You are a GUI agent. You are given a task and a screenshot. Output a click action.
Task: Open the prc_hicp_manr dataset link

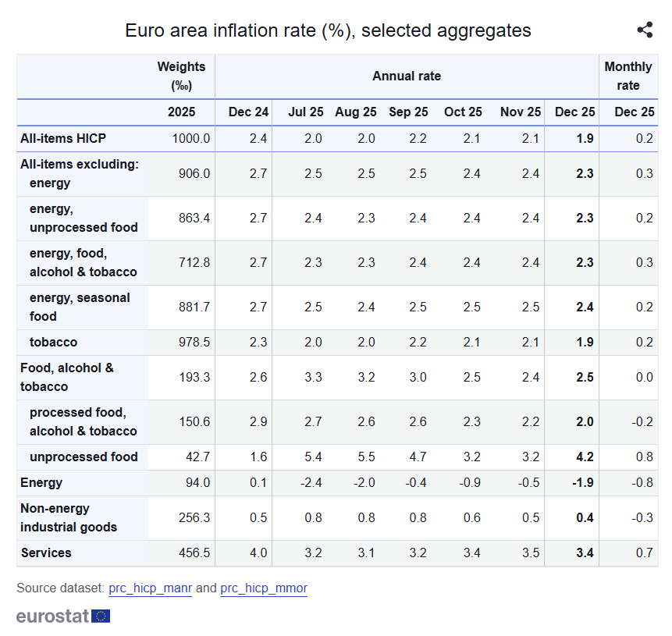(x=150, y=588)
